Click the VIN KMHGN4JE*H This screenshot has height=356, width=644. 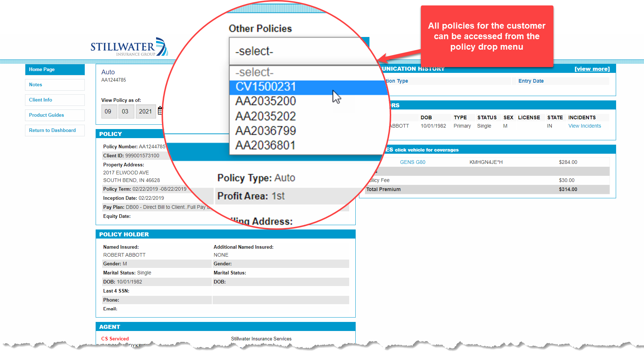(x=486, y=162)
